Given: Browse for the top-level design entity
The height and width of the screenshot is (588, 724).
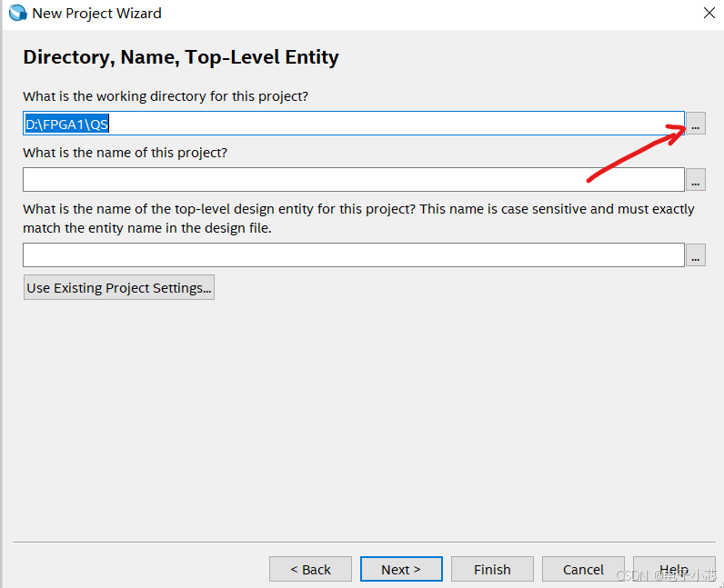Looking at the screenshot, I should click(x=696, y=255).
